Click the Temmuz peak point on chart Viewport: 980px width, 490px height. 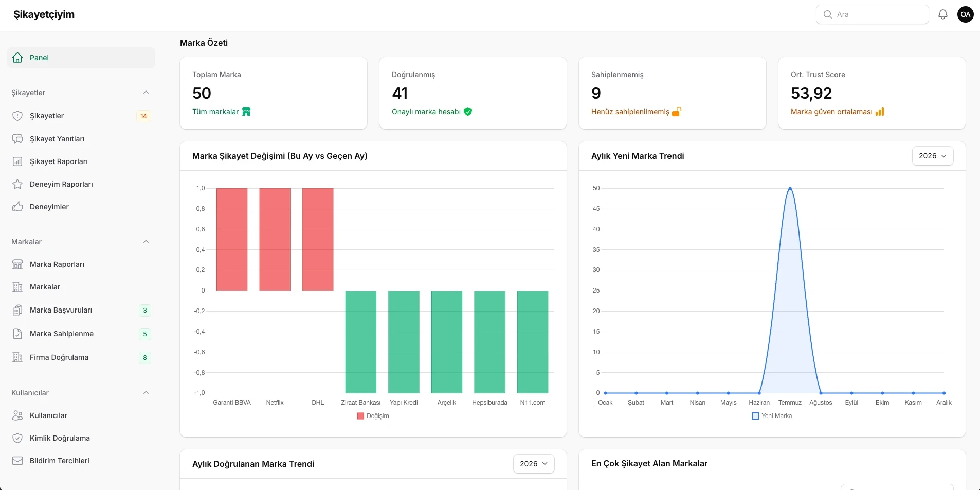coord(790,188)
